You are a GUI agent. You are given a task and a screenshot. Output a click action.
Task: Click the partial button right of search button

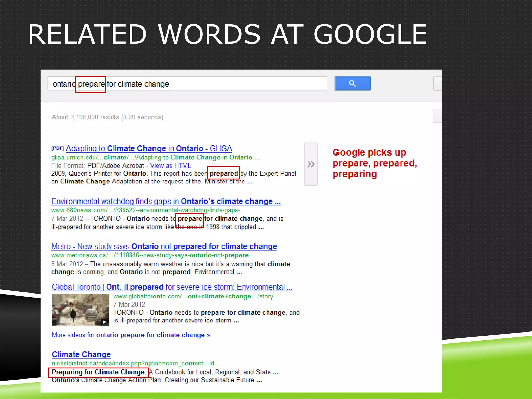438,83
